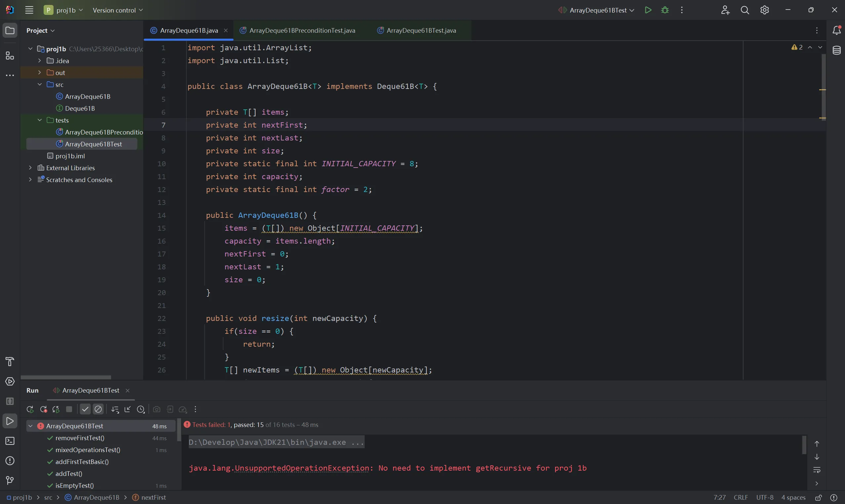This screenshot has height=504, width=845.
Task: Open Notifications bell icon
Action: tap(836, 30)
